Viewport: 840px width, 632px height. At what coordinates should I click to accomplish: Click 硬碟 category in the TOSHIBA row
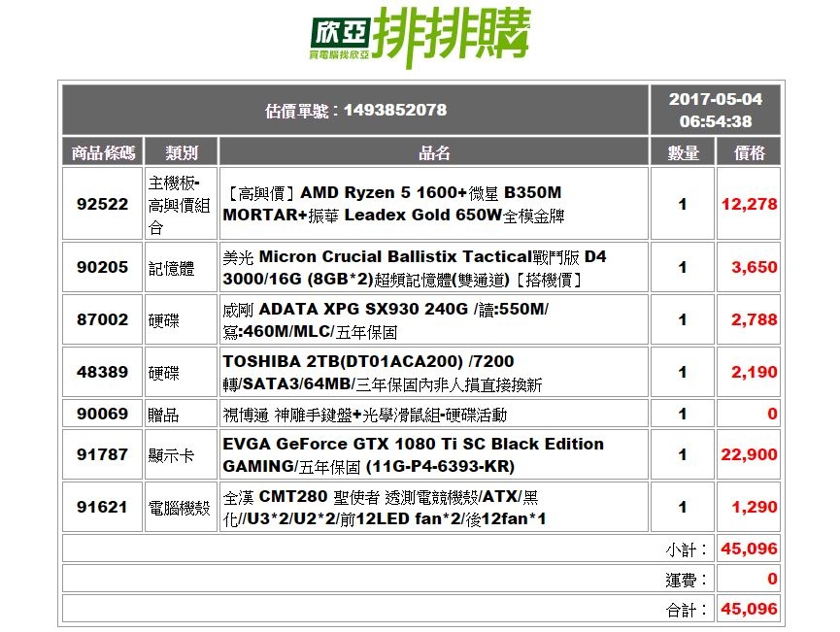coord(164,373)
